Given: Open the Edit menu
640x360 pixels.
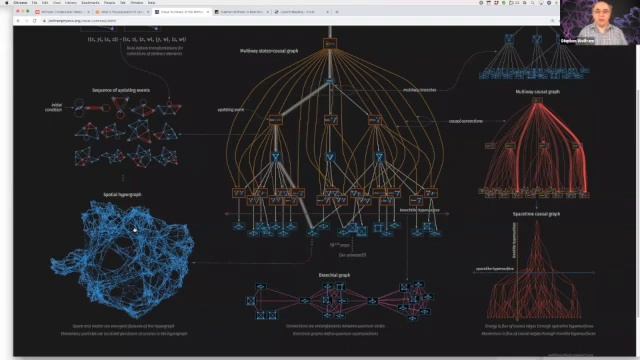Looking at the screenshot, I should tap(45, 2).
